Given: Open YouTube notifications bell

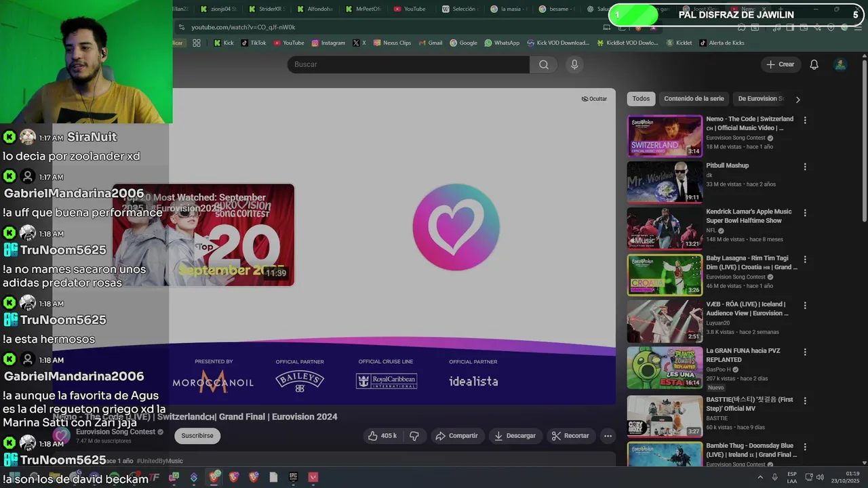Looking at the screenshot, I should tap(814, 64).
